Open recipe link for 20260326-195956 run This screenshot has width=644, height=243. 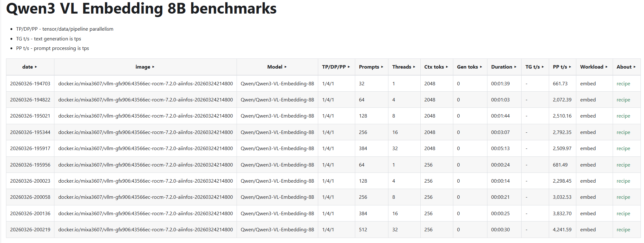pos(623,165)
